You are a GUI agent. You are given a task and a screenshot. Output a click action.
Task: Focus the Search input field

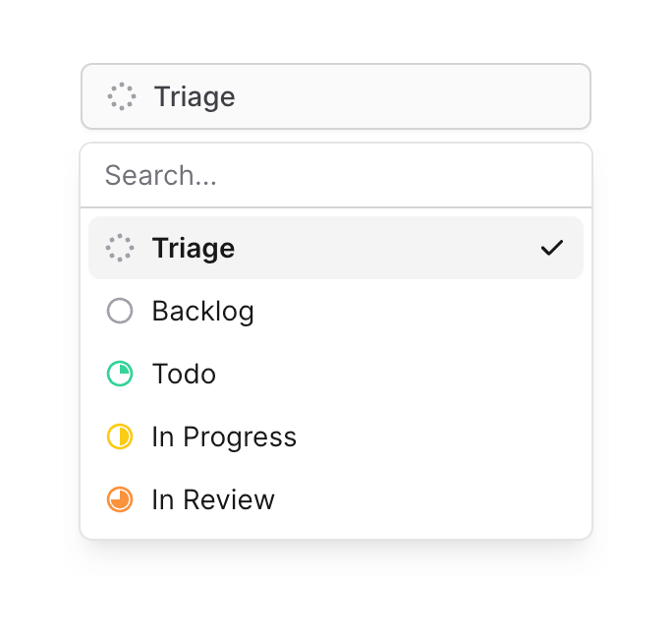coord(336,176)
